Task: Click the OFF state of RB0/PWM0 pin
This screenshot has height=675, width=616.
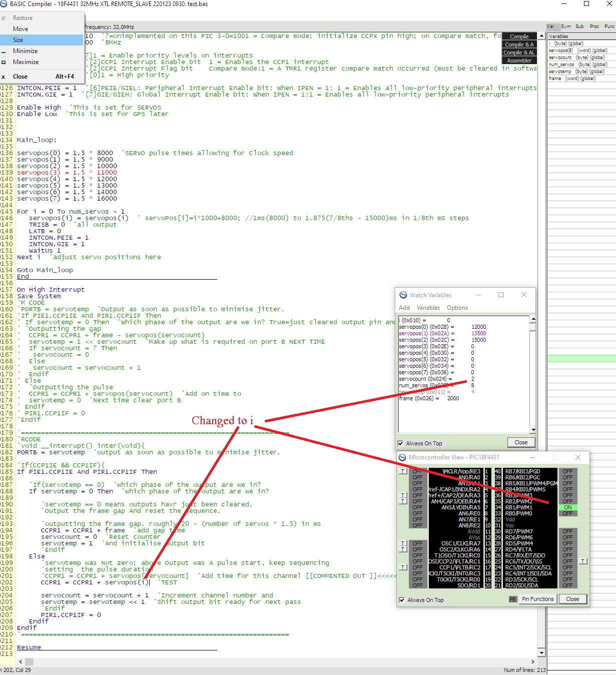Action: [568, 513]
